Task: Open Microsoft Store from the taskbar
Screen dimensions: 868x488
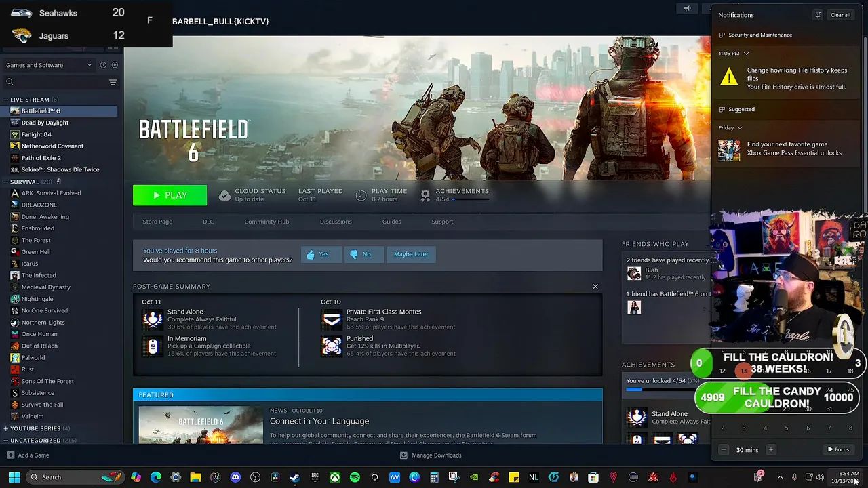Action: pyautogui.click(x=593, y=477)
